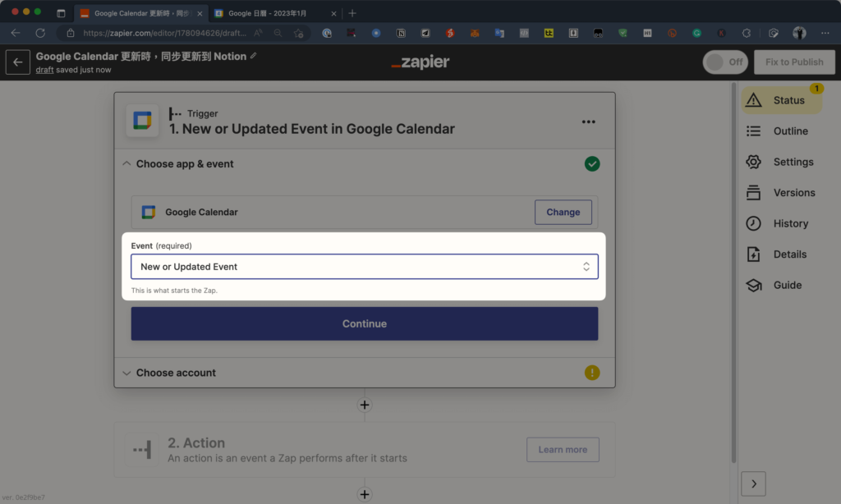Add the page to favorites with the star icon

click(298, 33)
